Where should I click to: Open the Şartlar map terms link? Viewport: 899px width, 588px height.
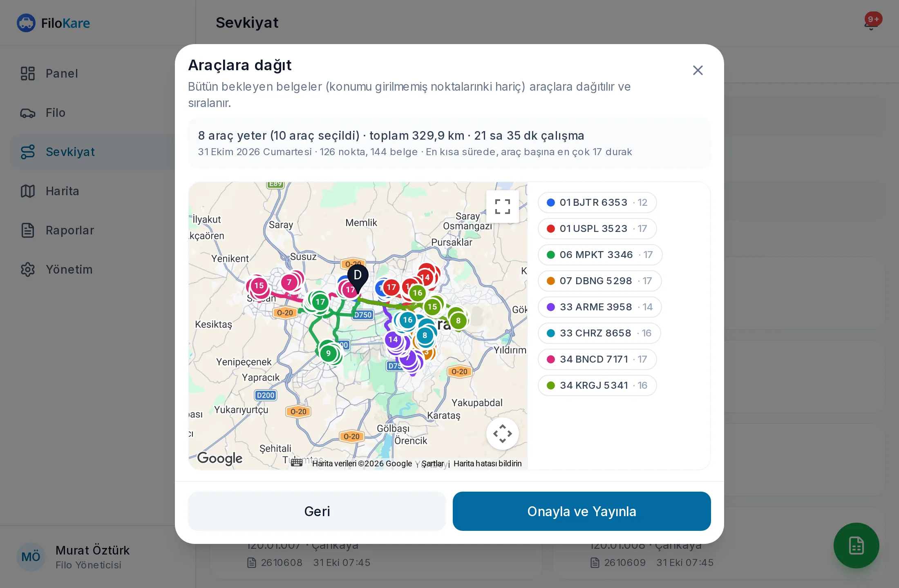[433, 463]
